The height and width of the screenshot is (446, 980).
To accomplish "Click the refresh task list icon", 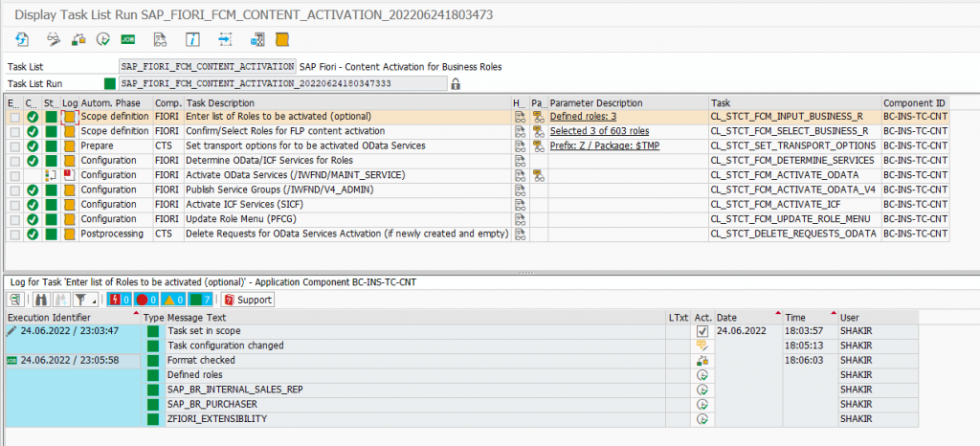I will pyautogui.click(x=22, y=39).
